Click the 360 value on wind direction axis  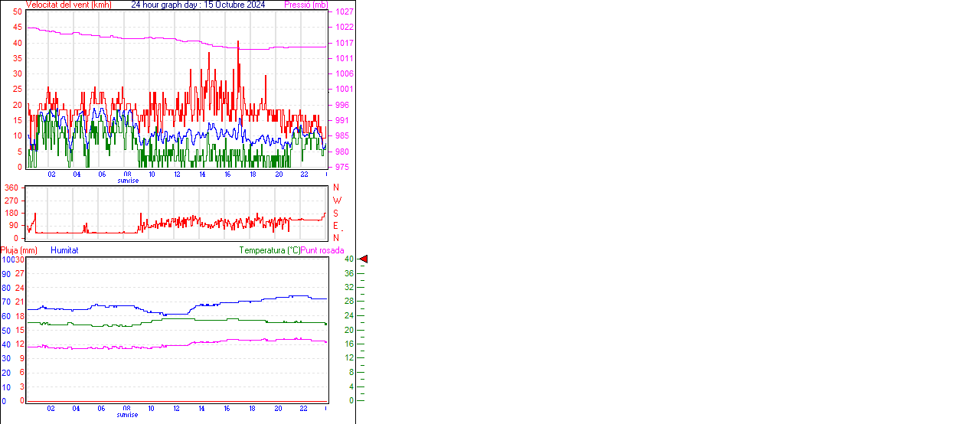pos(11,188)
